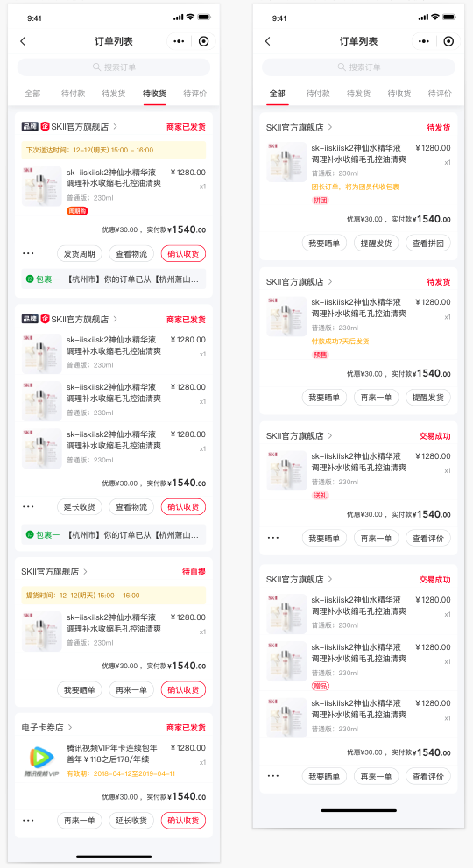Screen dimensions: 473x868
Task: Open the 待自提 order's SKII store chevron
Action: pyautogui.click(x=85, y=571)
